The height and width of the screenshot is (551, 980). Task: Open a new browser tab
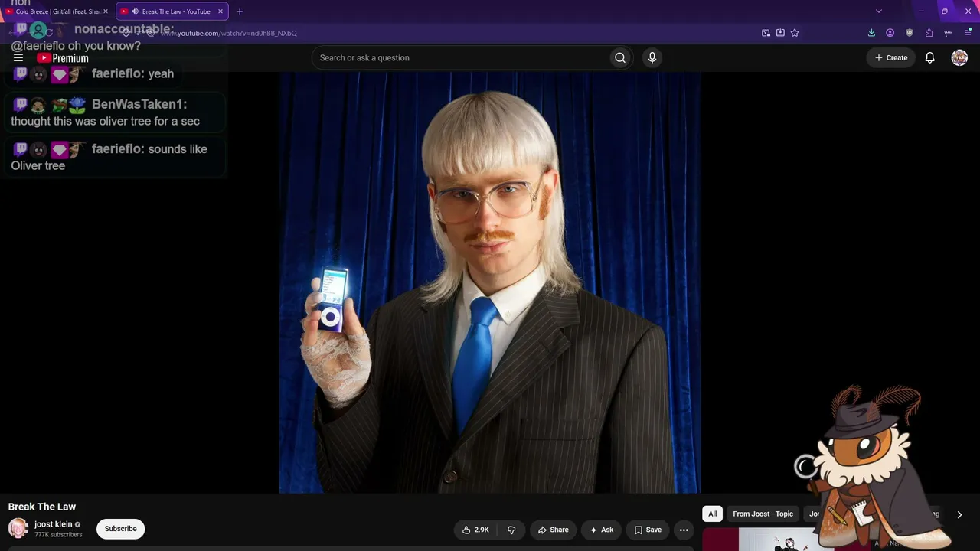click(x=240, y=11)
